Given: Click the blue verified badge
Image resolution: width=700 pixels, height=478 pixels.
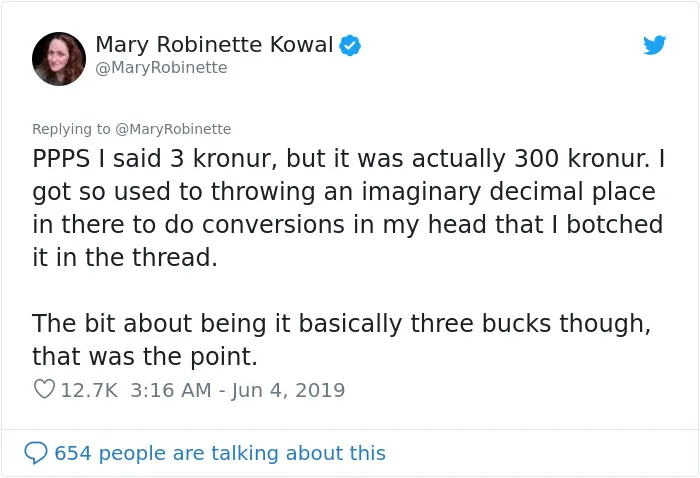Looking at the screenshot, I should tap(350, 46).
